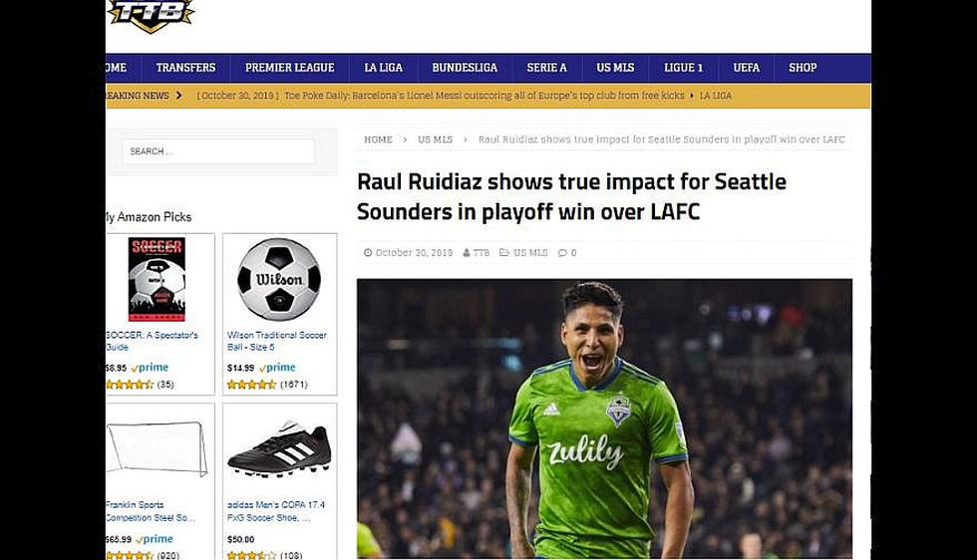This screenshot has height=560, width=977.
Task: Click the Breaking News arrow chevron
Action: [179, 96]
